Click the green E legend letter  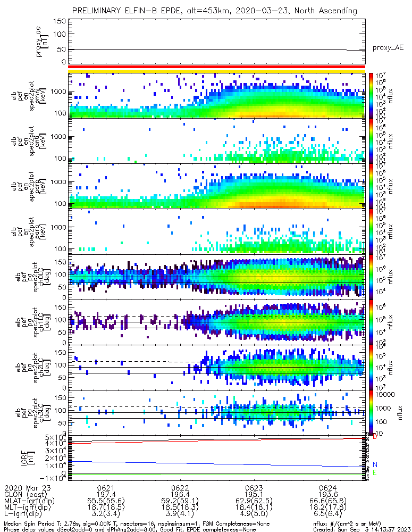pos(375,473)
